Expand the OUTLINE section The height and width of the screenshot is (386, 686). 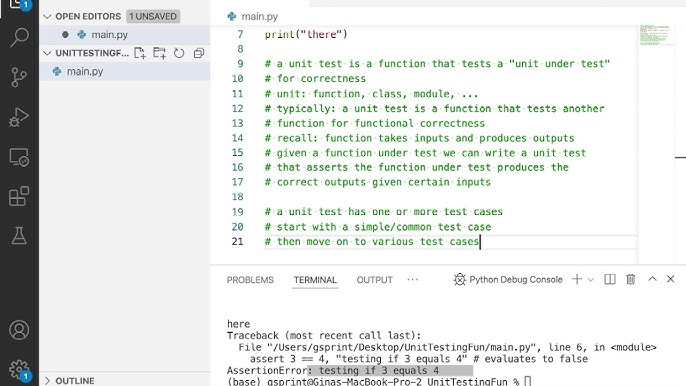pyautogui.click(x=47, y=380)
